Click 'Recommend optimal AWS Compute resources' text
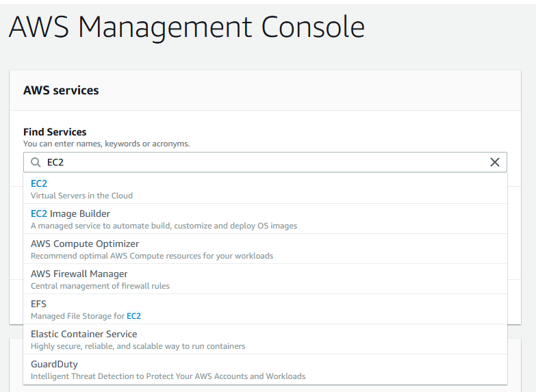Viewport: 536px width, 392px height. point(152,256)
